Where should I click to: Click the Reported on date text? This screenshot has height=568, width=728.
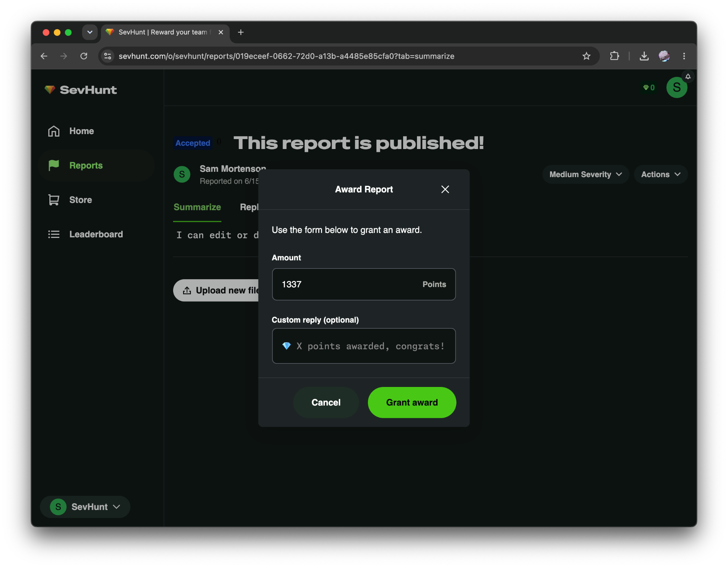[x=229, y=181]
